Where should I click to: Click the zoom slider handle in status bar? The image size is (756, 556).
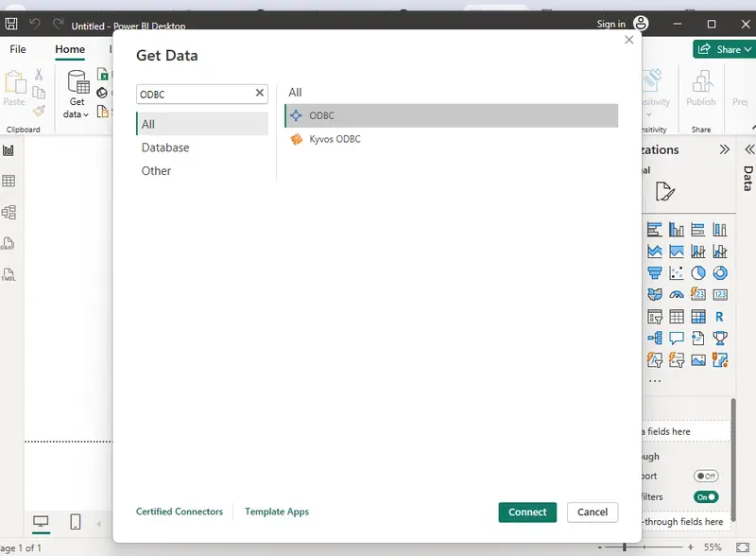625,547
